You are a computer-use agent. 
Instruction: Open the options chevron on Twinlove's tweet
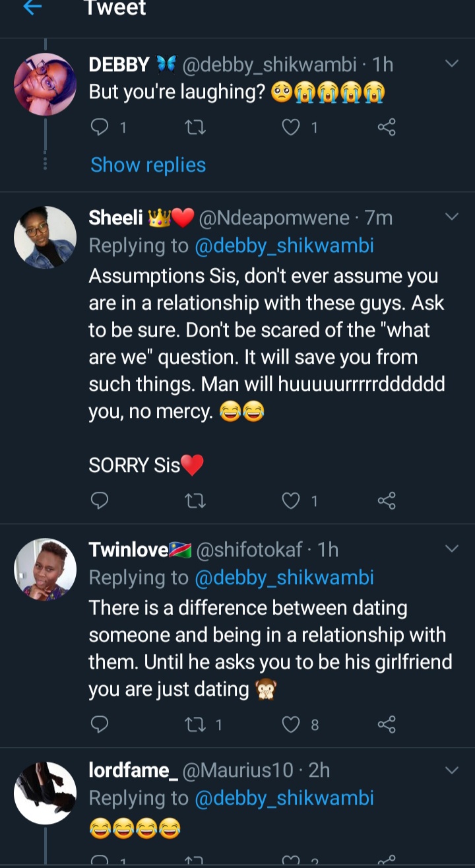(452, 549)
